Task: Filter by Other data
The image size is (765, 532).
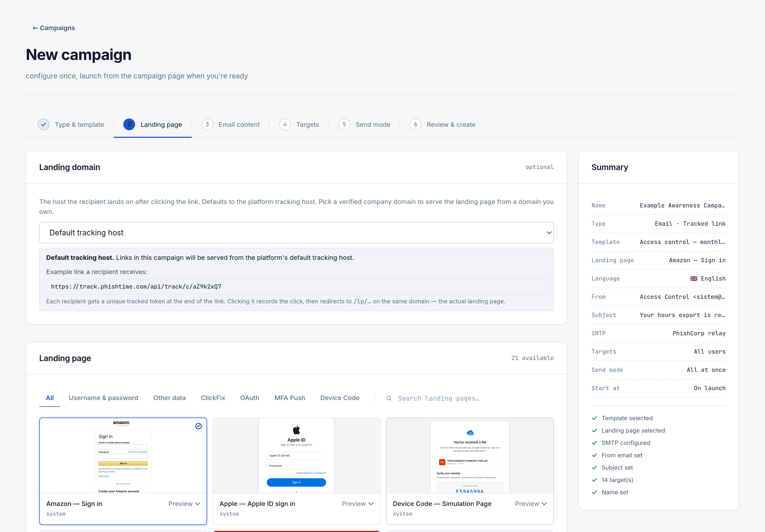Action: click(x=169, y=398)
